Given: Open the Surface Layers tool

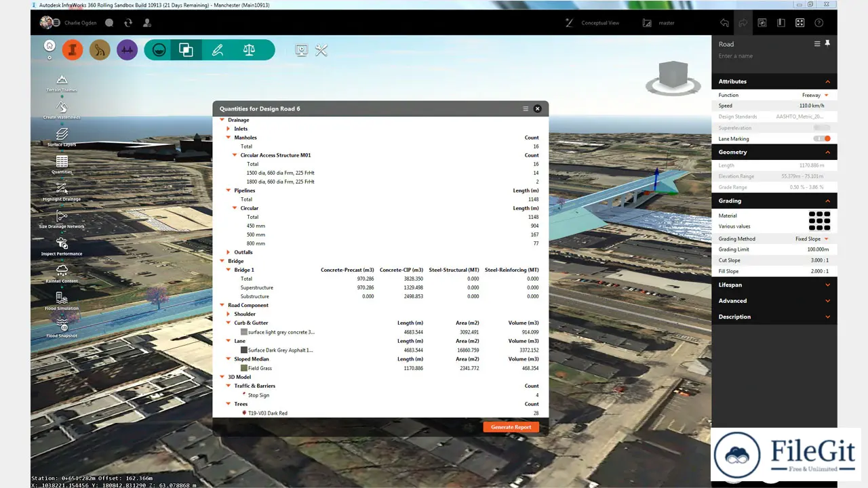Looking at the screenshot, I should pos(62,137).
